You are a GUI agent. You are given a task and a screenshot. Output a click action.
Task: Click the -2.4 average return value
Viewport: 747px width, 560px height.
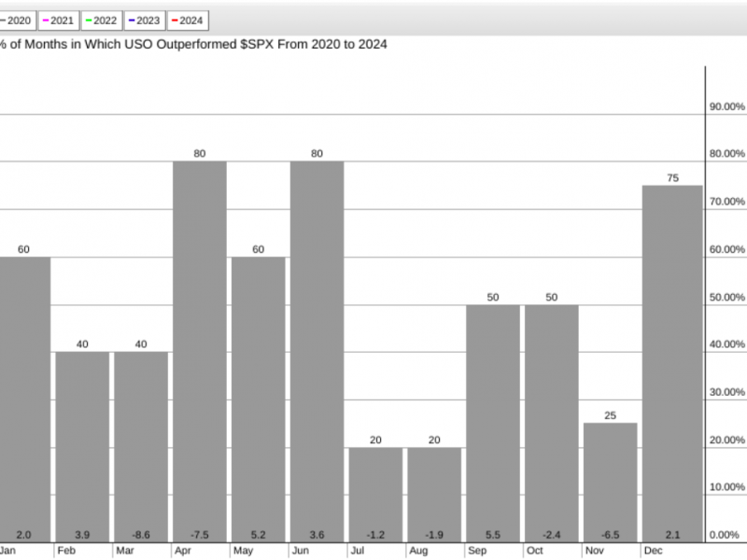(552, 535)
